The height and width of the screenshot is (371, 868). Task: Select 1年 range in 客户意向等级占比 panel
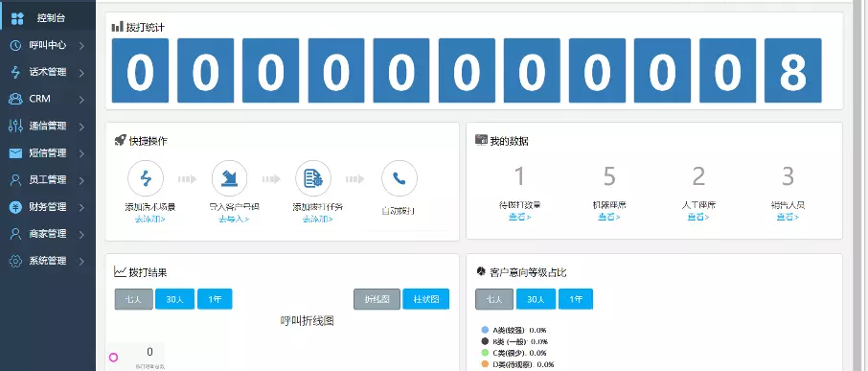(x=576, y=299)
